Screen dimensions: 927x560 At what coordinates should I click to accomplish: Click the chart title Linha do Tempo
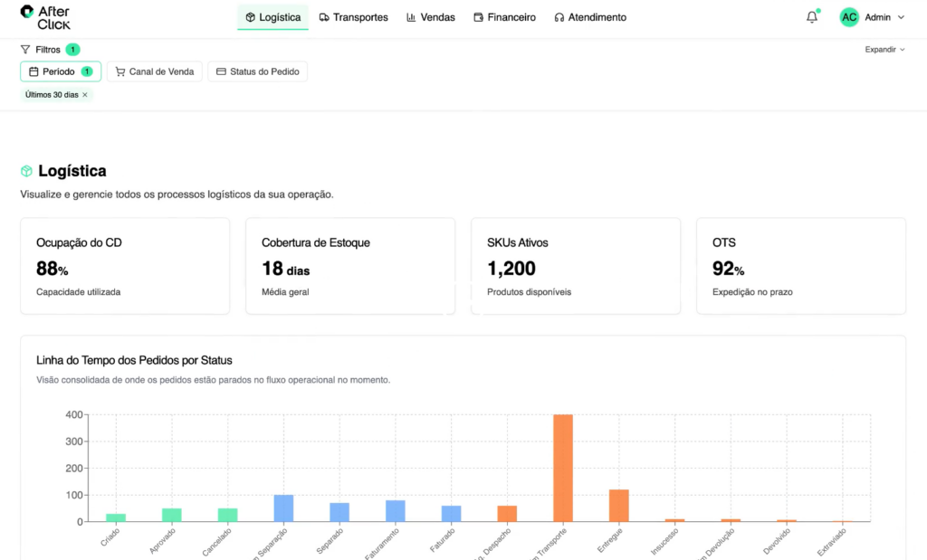[x=134, y=360]
